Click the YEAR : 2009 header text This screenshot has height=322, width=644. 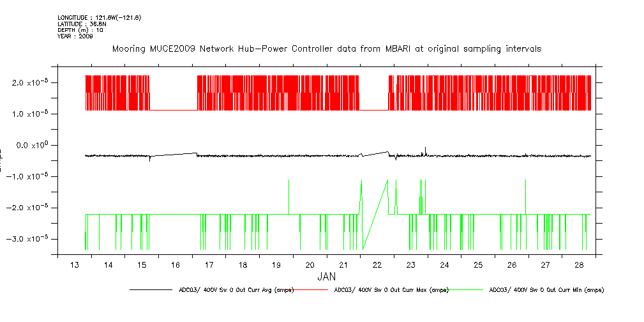pyautogui.click(x=75, y=36)
